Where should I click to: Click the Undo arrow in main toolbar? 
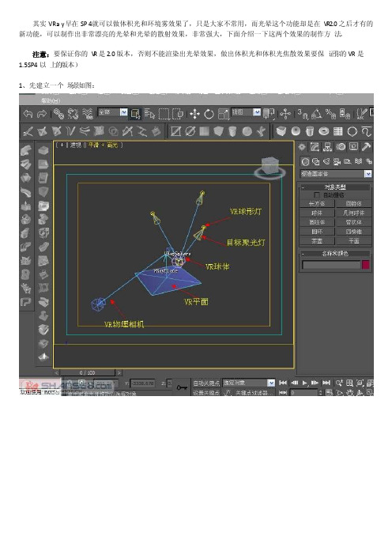pyautogui.click(x=28, y=114)
